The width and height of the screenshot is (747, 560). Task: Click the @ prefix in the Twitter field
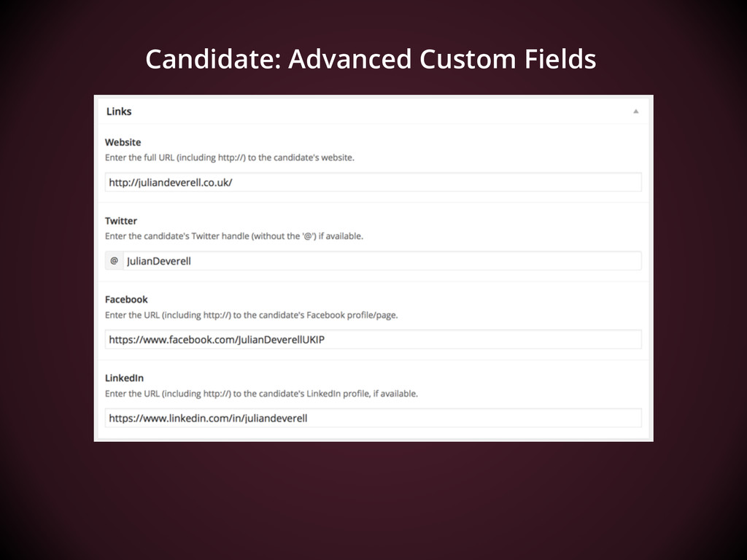(x=115, y=261)
